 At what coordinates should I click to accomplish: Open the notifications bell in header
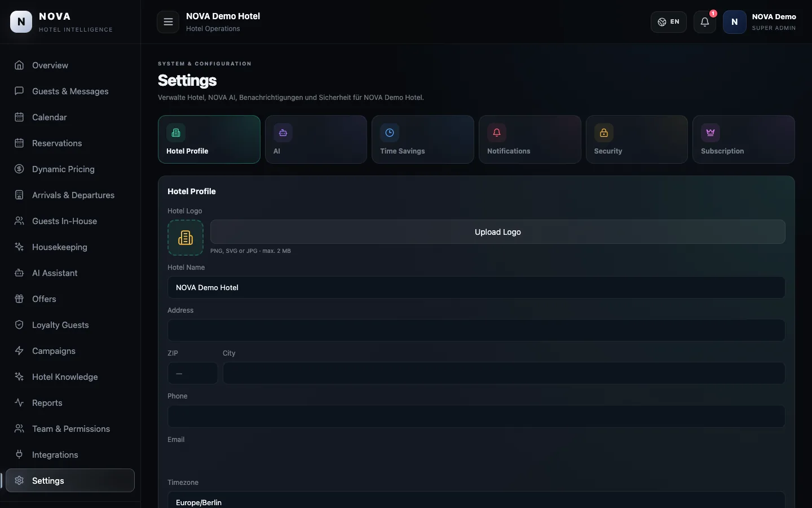(x=705, y=22)
